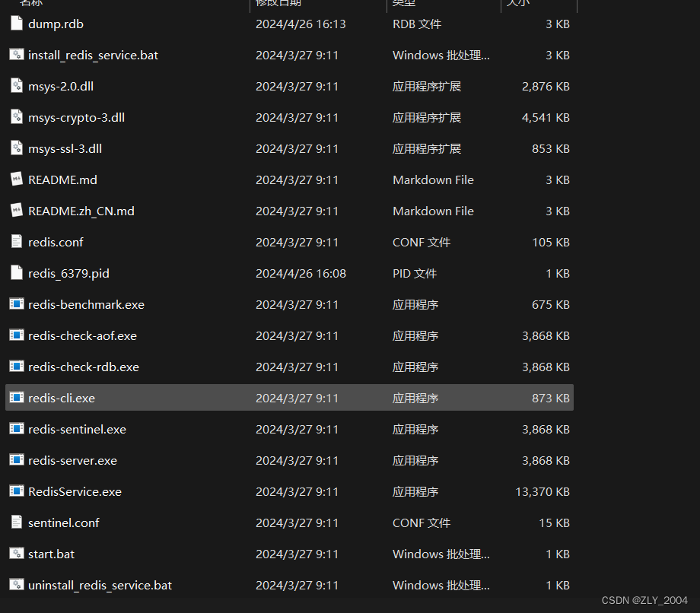Select the redis.conf file name
Screen dimensions: 700x613
(x=56, y=243)
